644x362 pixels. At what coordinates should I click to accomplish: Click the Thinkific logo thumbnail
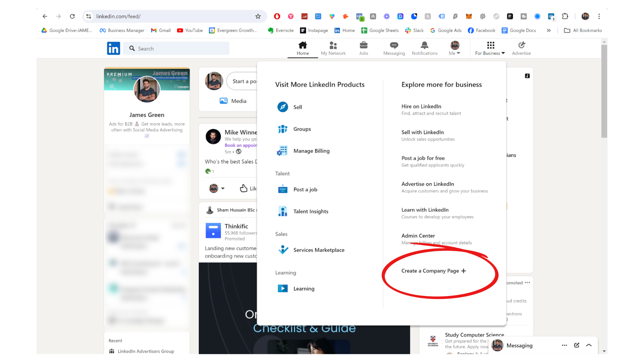click(213, 231)
